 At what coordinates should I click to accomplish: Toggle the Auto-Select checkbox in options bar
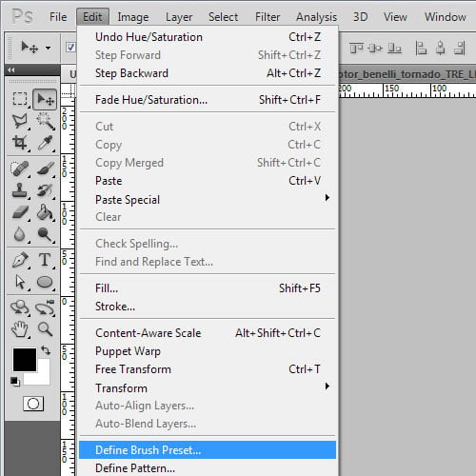pyautogui.click(x=70, y=48)
